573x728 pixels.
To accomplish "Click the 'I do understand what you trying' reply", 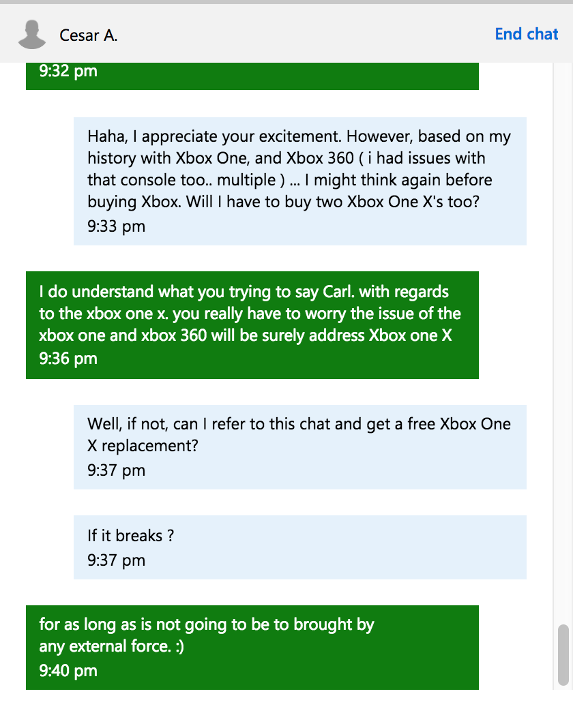I will [252, 325].
